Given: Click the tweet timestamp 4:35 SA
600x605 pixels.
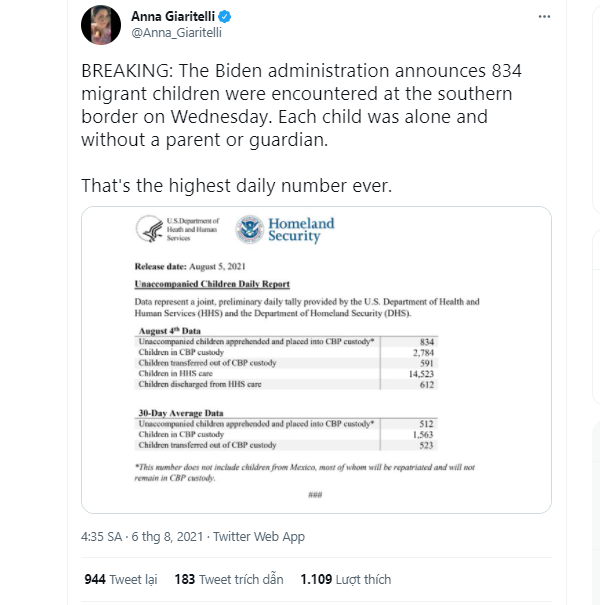Looking at the screenshot, I should click(101, 537).
